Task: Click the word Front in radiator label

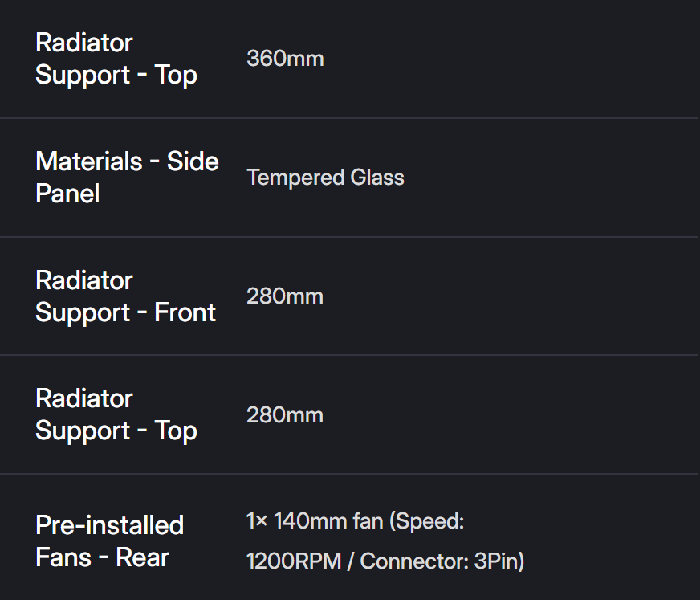Action: [185, 312]
